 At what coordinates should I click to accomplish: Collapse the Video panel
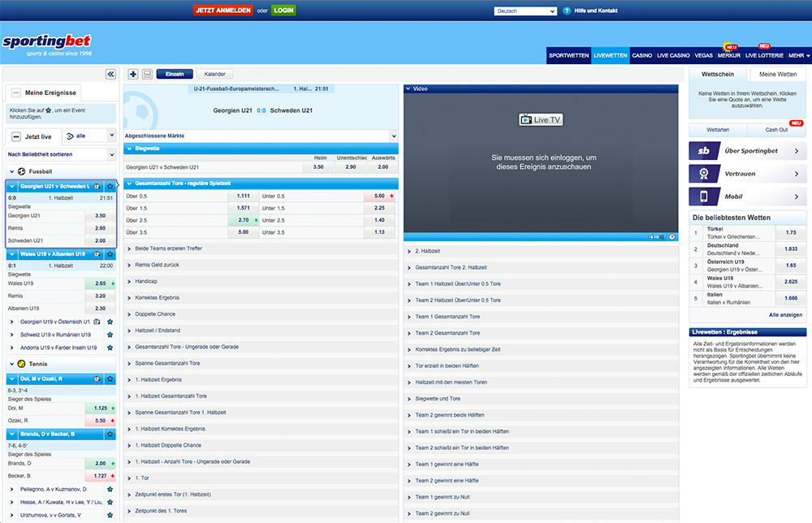point(408,89)
